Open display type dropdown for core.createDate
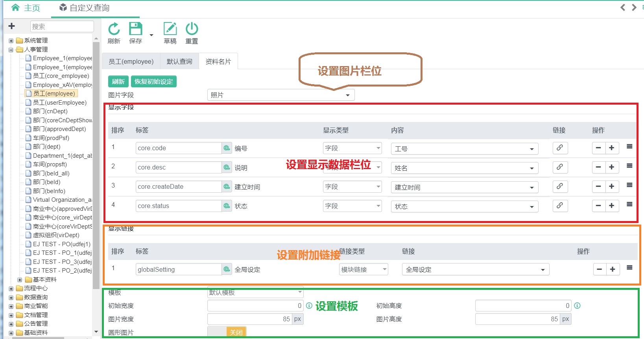 352,187
